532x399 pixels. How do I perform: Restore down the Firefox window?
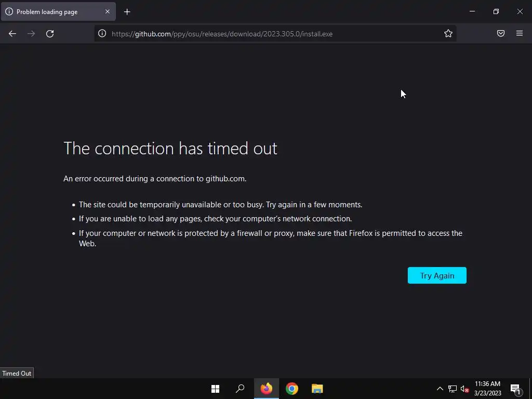(x=496, y=11)
